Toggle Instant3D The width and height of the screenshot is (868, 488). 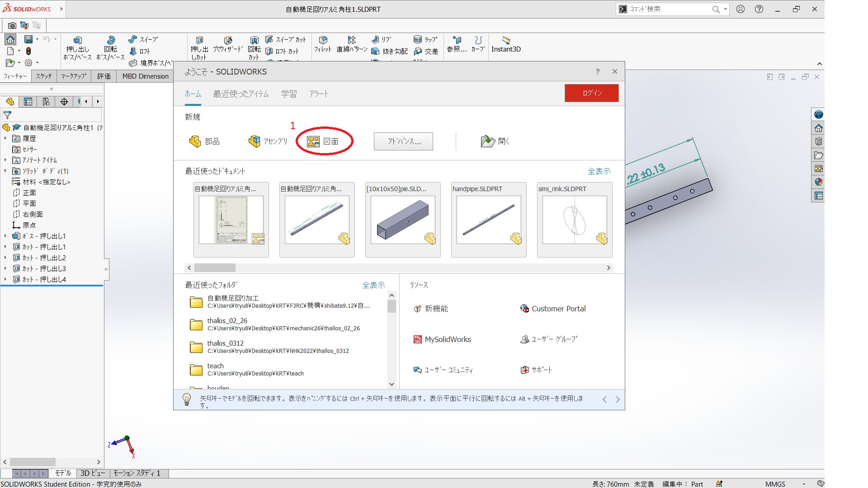pyautogui.click(x=506, y=44)
